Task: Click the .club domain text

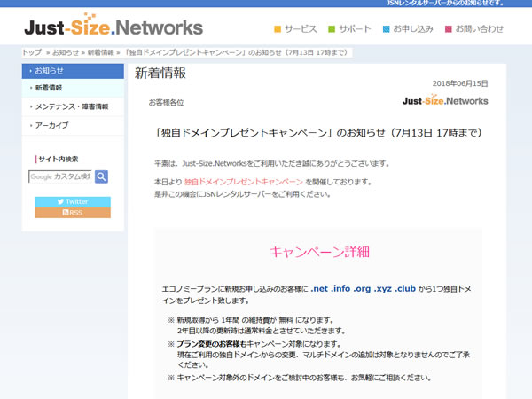Action: tap(405, 289)
